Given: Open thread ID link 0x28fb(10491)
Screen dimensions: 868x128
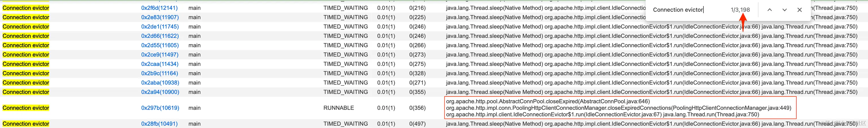Looking at the screenshot, I should 159,124.
